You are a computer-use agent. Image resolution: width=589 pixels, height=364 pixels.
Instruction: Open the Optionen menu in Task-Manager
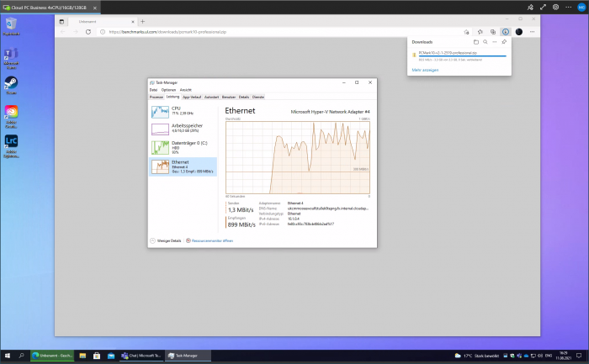click(x=168, y=90)
